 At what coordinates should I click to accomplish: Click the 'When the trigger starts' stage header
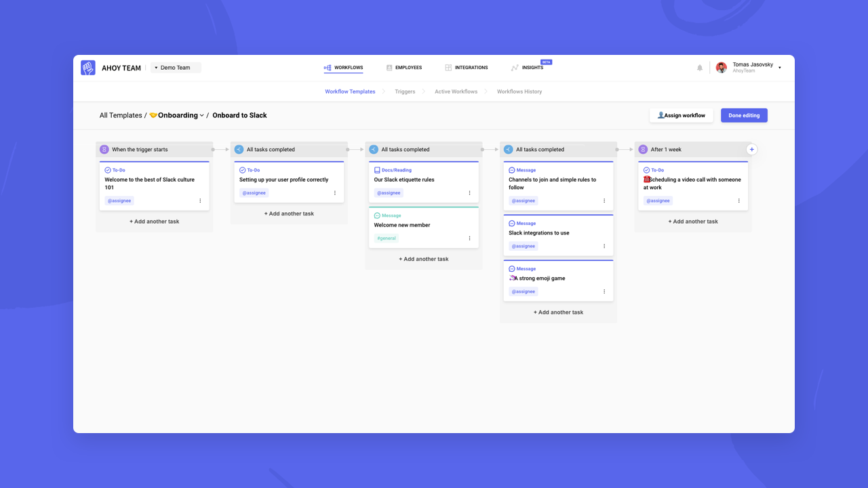tap(155, 149)
